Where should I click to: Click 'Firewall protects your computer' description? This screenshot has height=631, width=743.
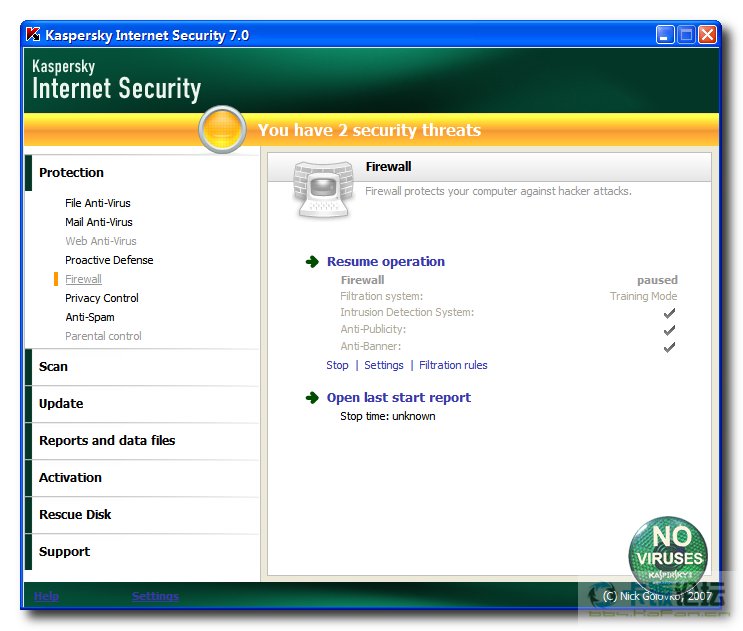coord(498,191)
